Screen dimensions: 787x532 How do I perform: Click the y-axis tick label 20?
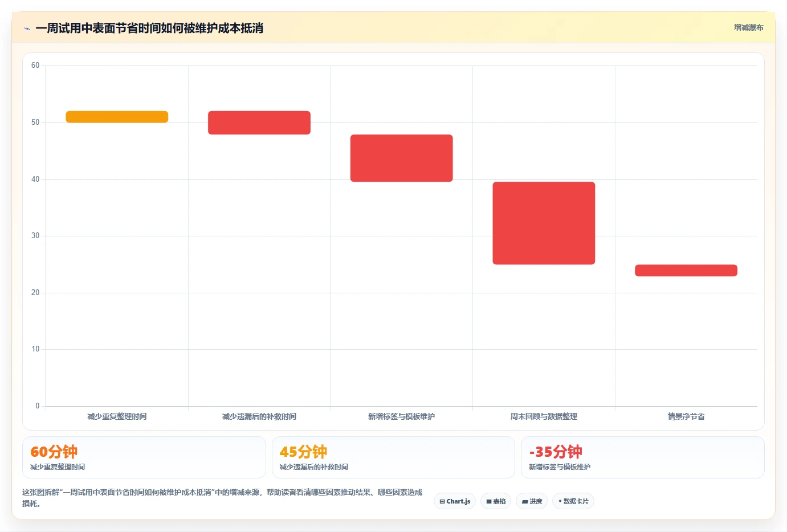coord(35,293)
